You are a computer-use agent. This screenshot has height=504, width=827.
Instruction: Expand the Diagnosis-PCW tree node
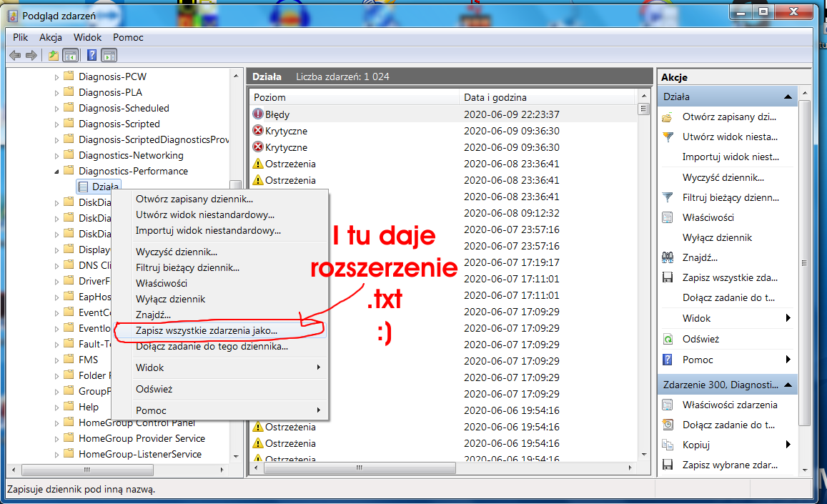point(57,77)
